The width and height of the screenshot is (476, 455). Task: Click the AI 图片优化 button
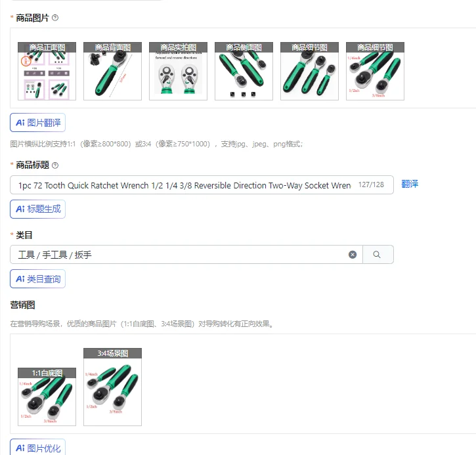coord(37,448)
